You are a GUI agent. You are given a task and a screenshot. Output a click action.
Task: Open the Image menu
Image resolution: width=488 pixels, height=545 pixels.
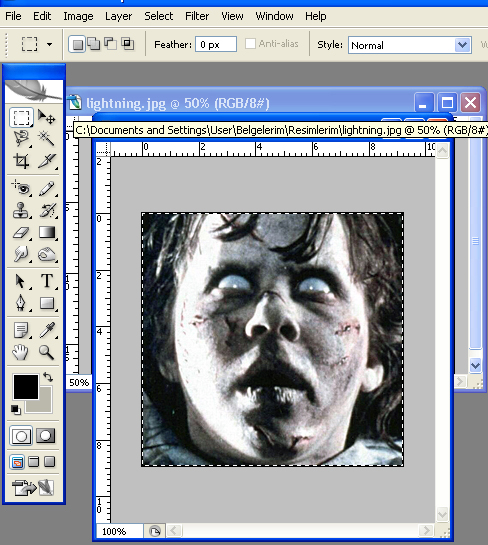78,16
